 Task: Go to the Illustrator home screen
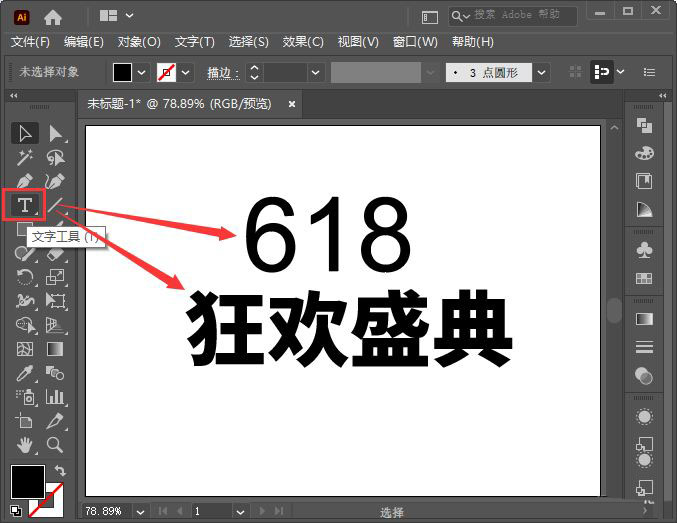tap(53, 17)
